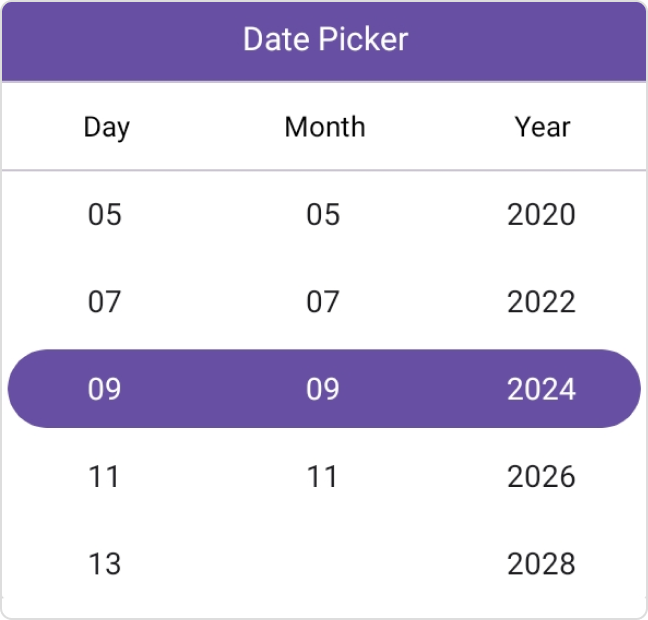Select month 05 in the Month column
This screenshot has height=620, width=648.
pyautogui.click(x=323, y=215)
